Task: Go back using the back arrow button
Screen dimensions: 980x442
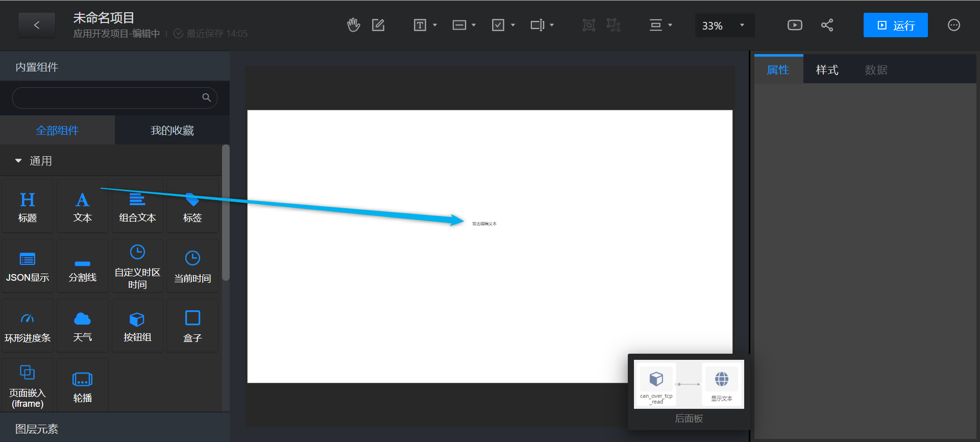Action: [37, 25]
